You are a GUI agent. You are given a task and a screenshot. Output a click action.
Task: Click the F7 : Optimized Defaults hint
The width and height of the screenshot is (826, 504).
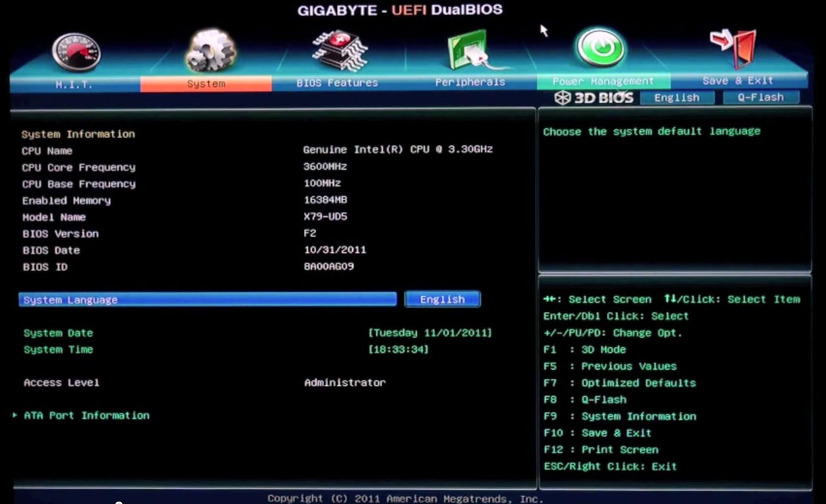click(x=619, y=383)
